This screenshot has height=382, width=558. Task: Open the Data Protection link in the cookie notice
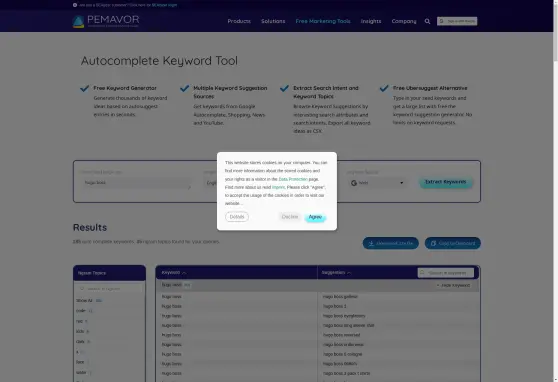tap(293, 179)
